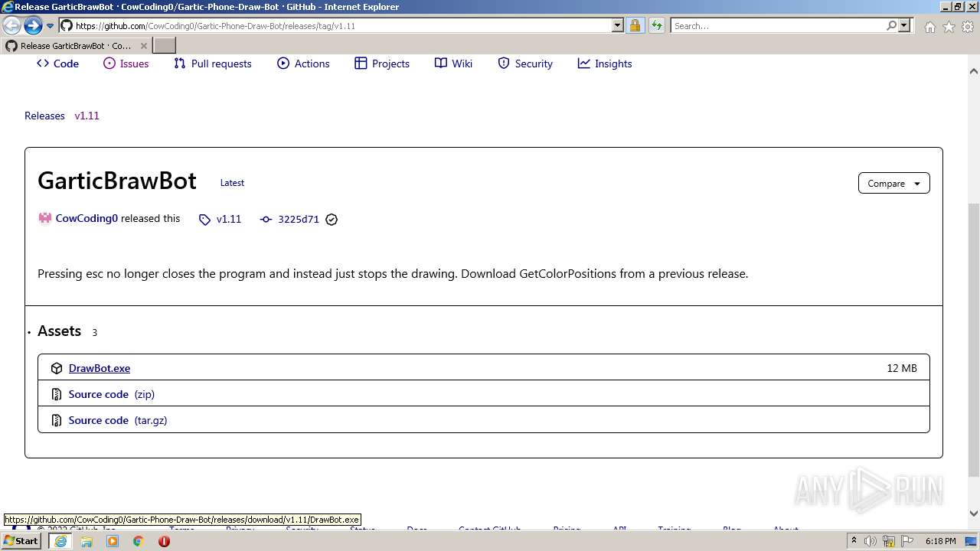Download Source code (zip)
980x551 pixels.
coord(112,394)
